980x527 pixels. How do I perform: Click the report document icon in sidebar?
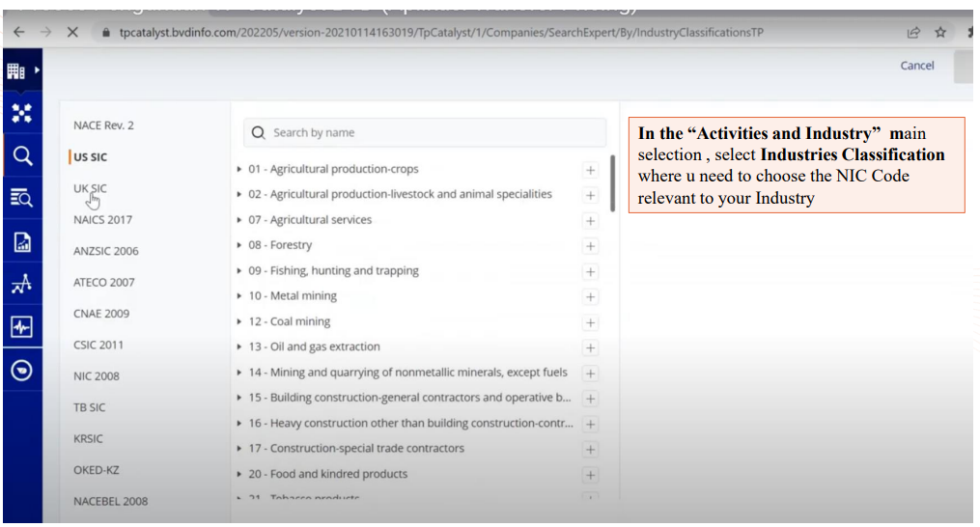click(21, 242)
